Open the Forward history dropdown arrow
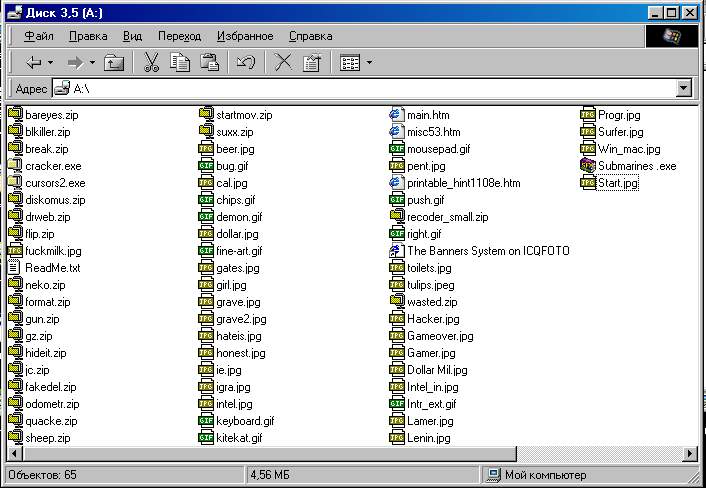706x488 pixels. pos(92,63)
